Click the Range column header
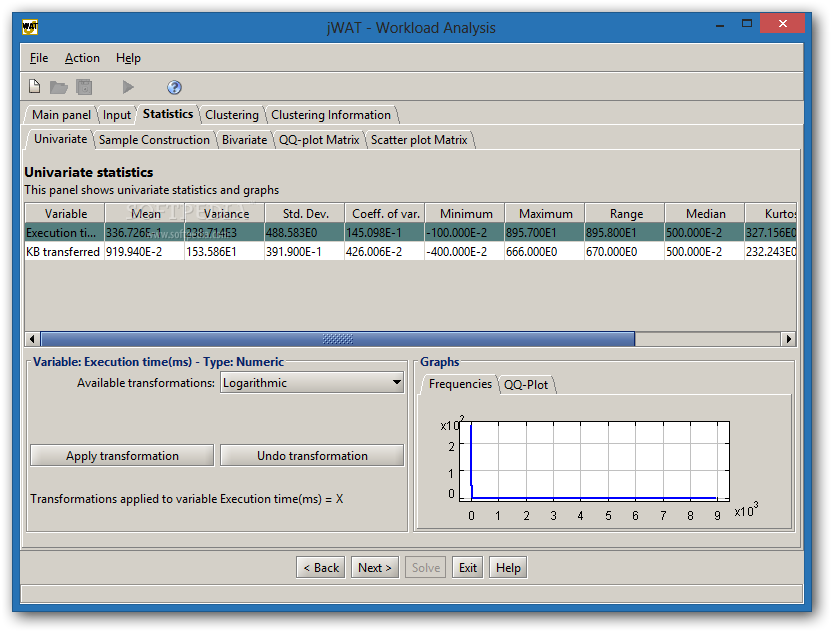Viewport: 832px width, 632px height. click(x=626, y=213)
